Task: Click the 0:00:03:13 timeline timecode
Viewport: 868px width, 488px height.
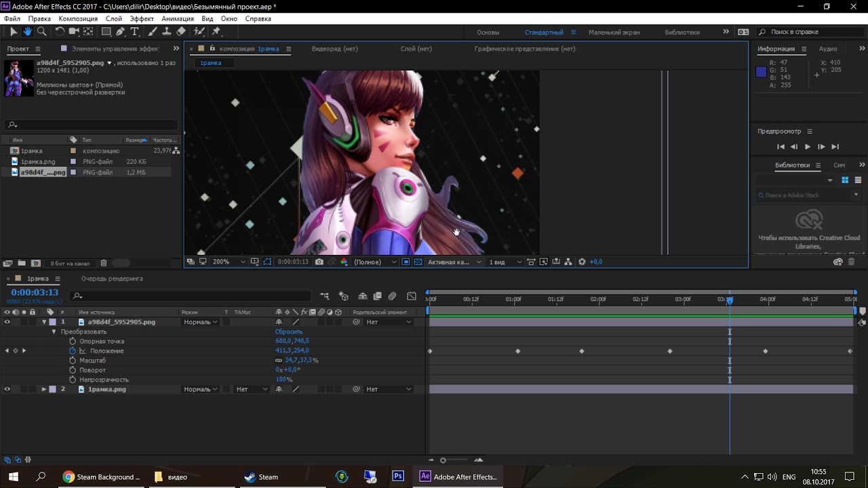Action: [35, 293]
